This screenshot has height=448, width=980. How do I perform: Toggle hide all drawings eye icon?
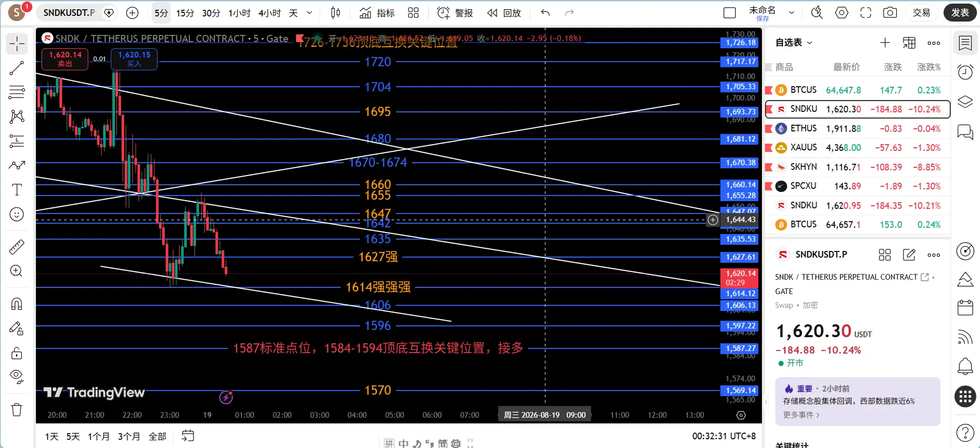(x=17, y=377)
